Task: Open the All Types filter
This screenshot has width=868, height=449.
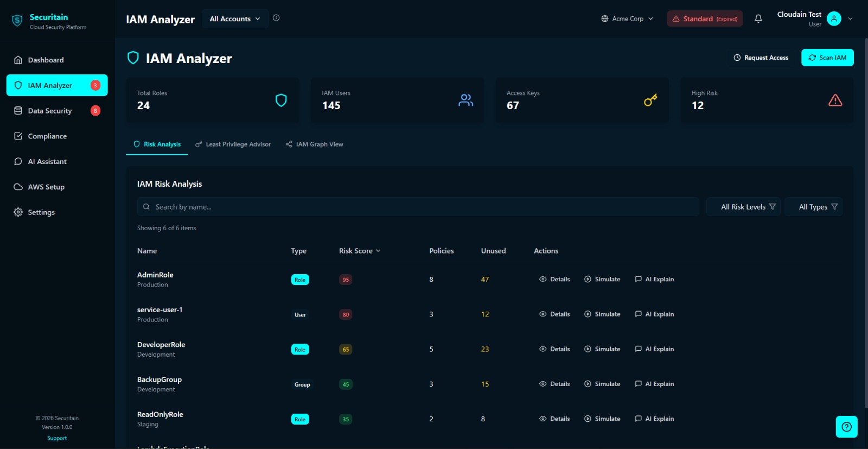Action: 813,207
